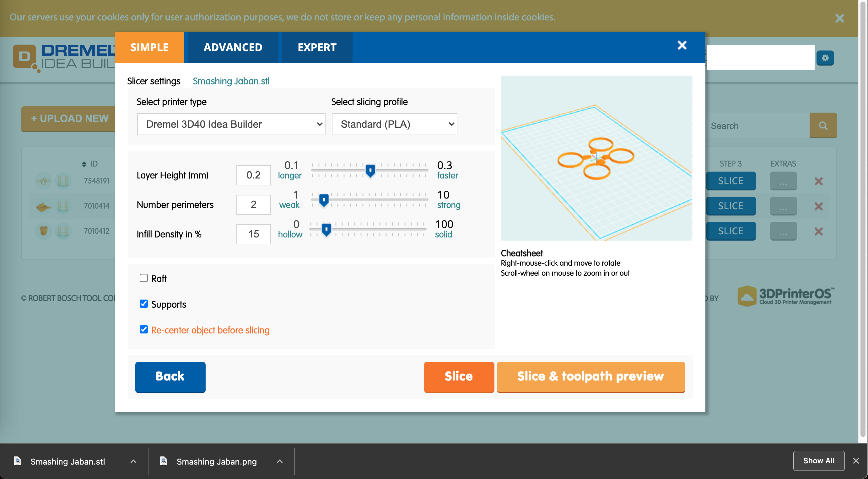Click red X for file 7010414
This screenshot has height=479, width=868.
[x=818, y=206]
